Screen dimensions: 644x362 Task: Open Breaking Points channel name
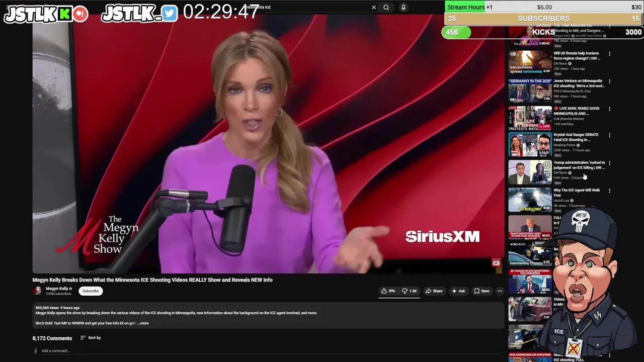(565, 145)
